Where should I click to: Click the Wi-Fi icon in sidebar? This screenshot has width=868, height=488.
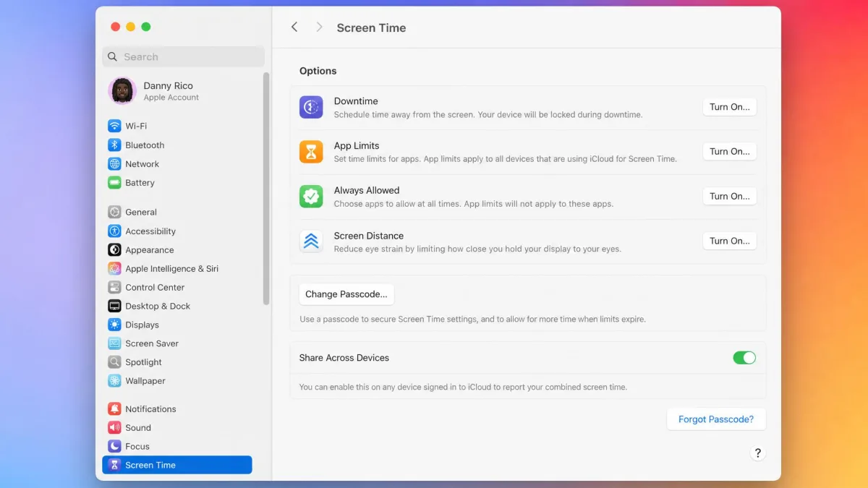tap(114, 126)
